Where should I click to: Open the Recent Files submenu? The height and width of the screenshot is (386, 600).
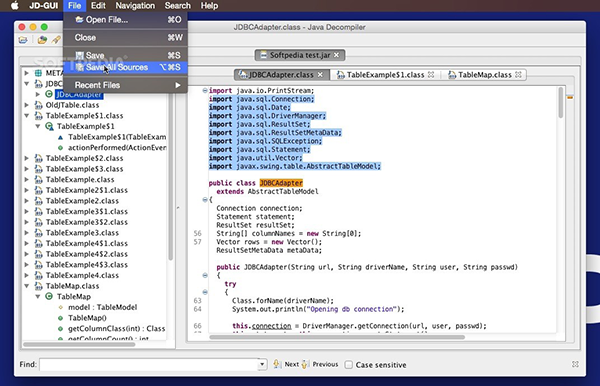(x=126, y=85)
